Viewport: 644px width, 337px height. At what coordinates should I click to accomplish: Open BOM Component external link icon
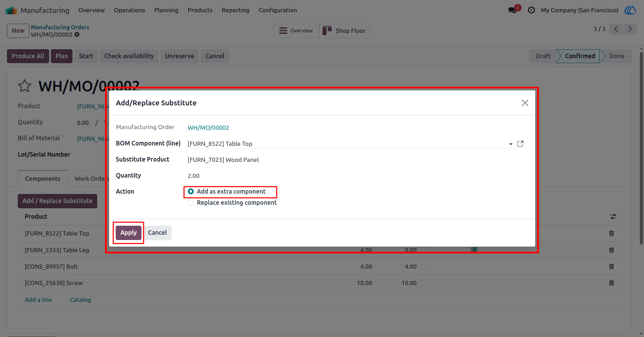(x=520, y=144)
